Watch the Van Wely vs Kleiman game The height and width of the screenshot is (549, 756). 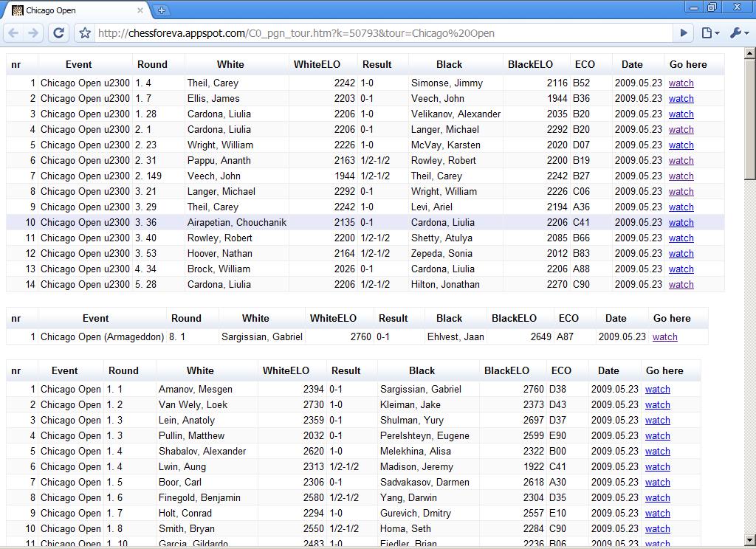(657, 405)
